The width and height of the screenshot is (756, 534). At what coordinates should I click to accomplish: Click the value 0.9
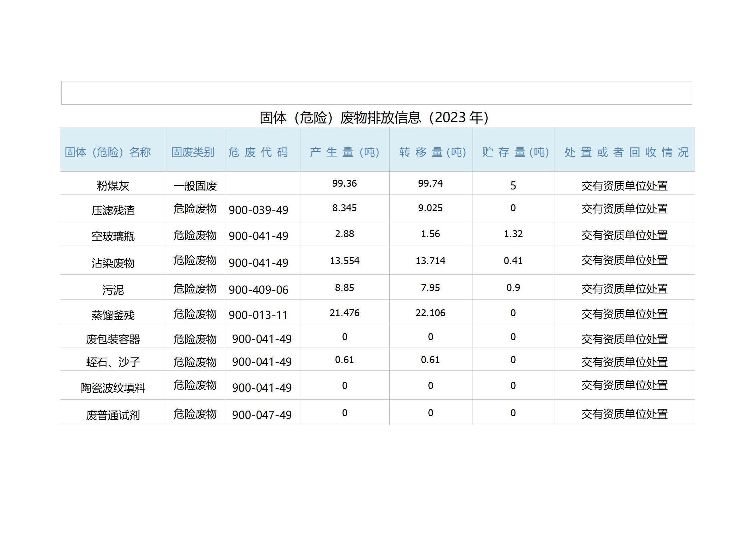[x=513, y=288]
